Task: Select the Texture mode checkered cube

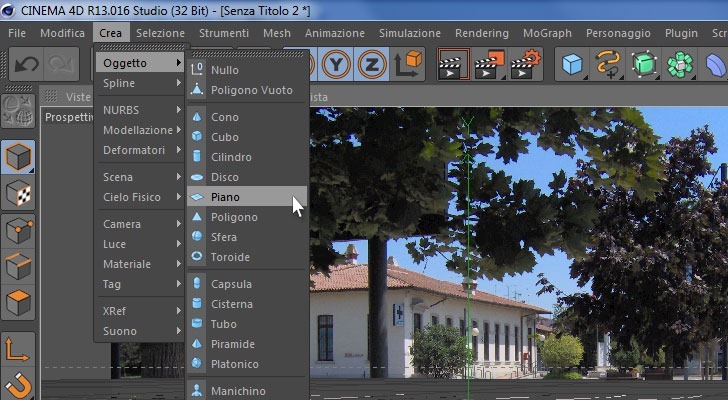Action: 18,194
